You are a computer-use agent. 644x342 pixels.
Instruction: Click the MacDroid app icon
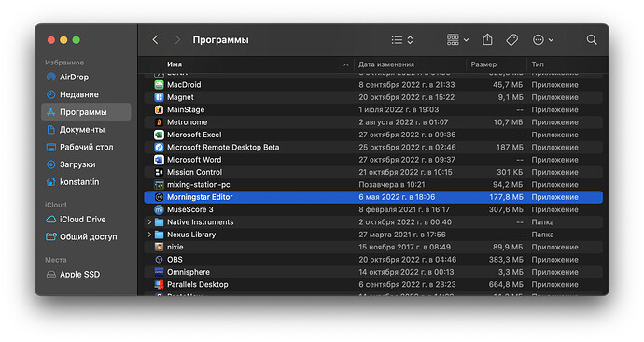coord(159,85)
